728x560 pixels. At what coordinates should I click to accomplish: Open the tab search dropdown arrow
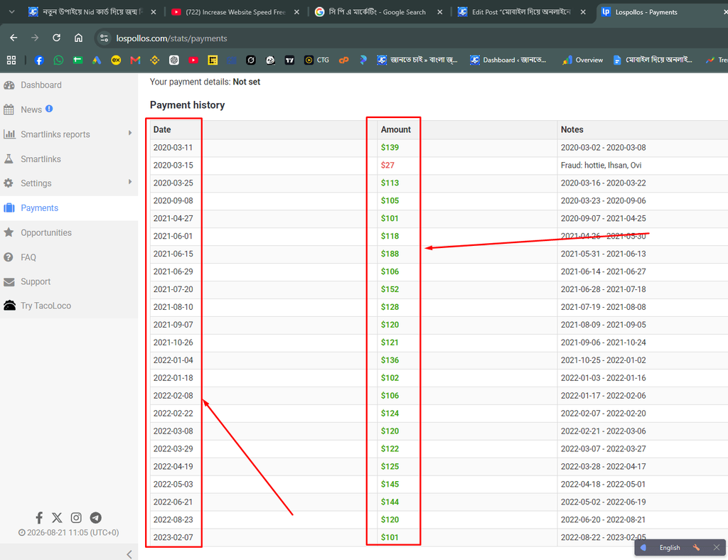[12, 11]
